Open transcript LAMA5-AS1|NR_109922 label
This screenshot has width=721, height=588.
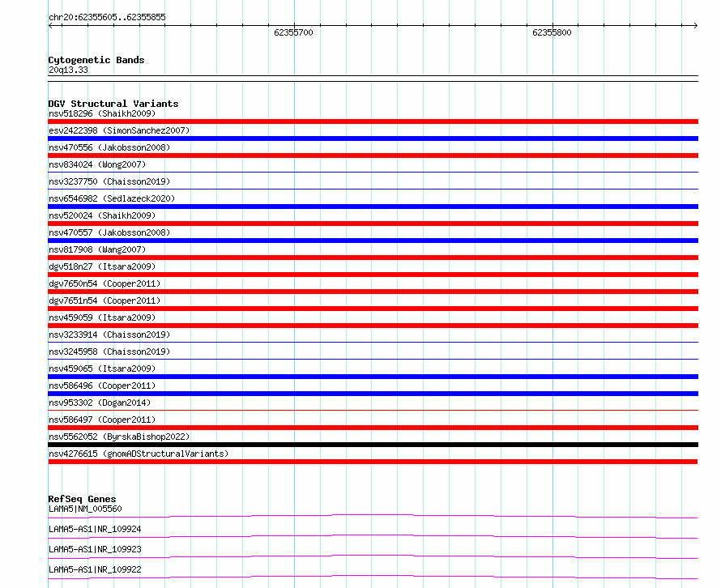coord(95,569)
